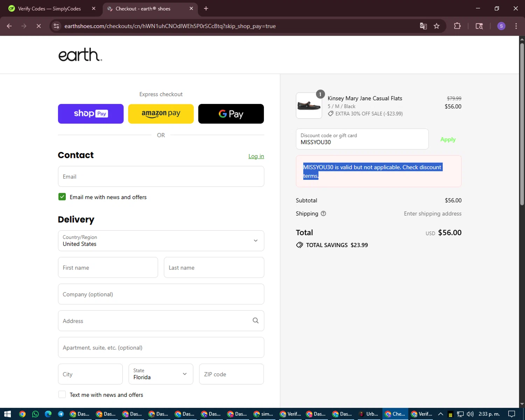Focus the First name field

(108, 267)
